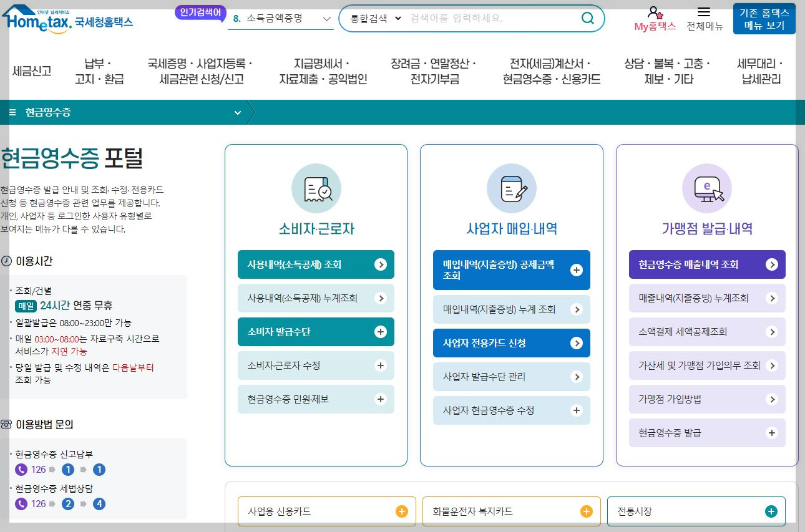Open 지급명세서·자료제출·공익법인 menu
The width and height of the screenshot is (805, 532).
(323, 71)
